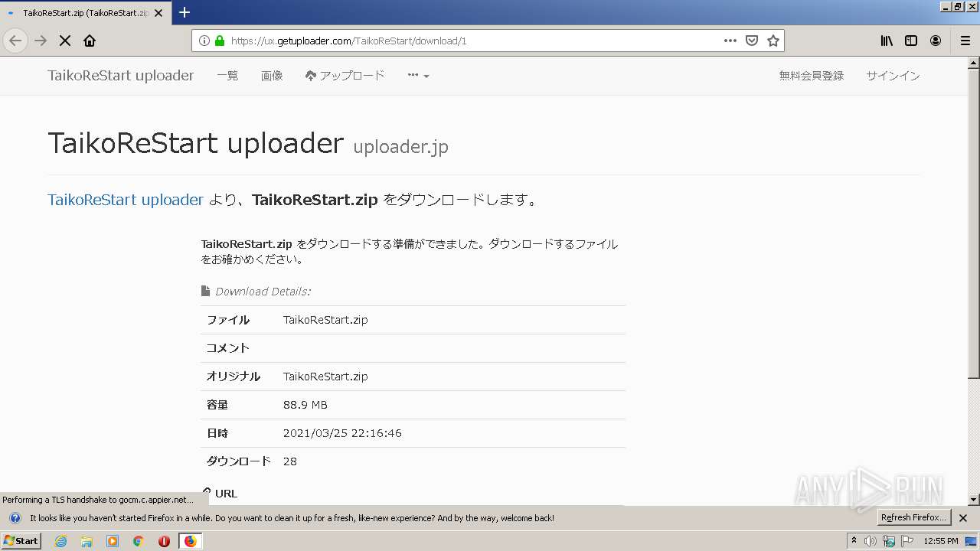The image size is (980, 551).
Task: Click the URL section label
Action: pyautogui.click(x=226, y=494)
